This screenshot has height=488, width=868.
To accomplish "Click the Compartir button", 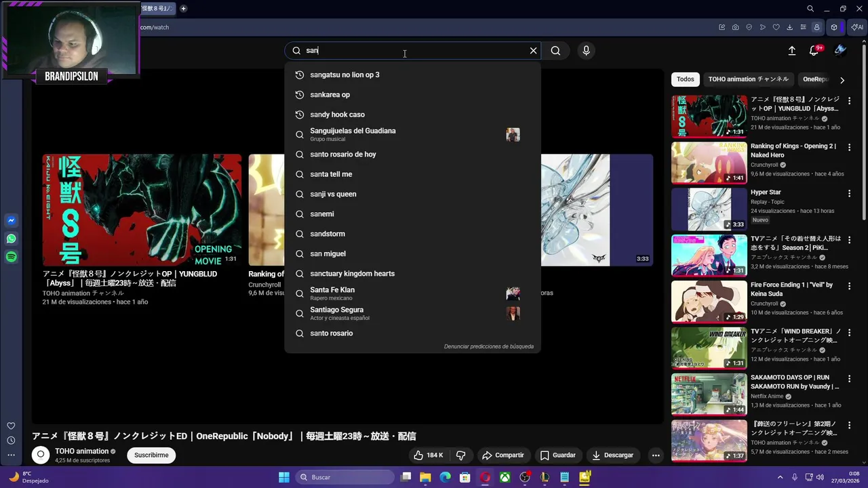I will 502,455.
